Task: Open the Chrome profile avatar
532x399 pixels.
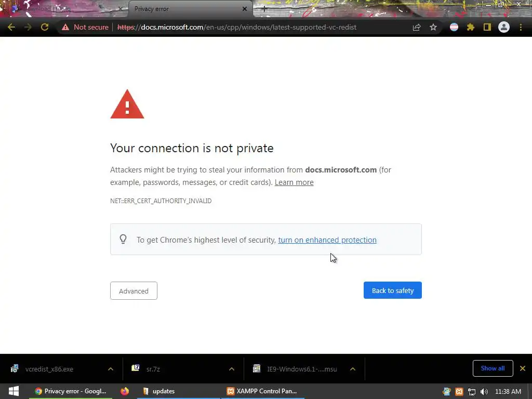Action: pyautogui.click(x=504, y=27)
